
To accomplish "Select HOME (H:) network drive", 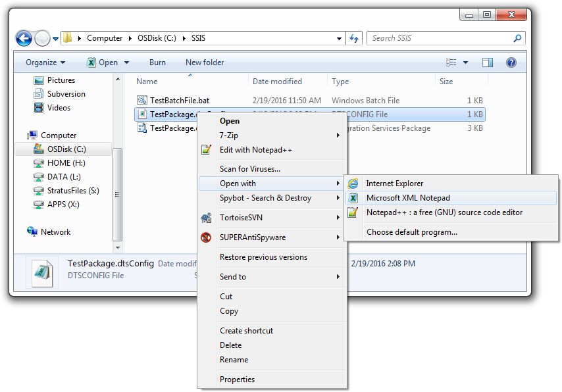I will click(59, 163).
